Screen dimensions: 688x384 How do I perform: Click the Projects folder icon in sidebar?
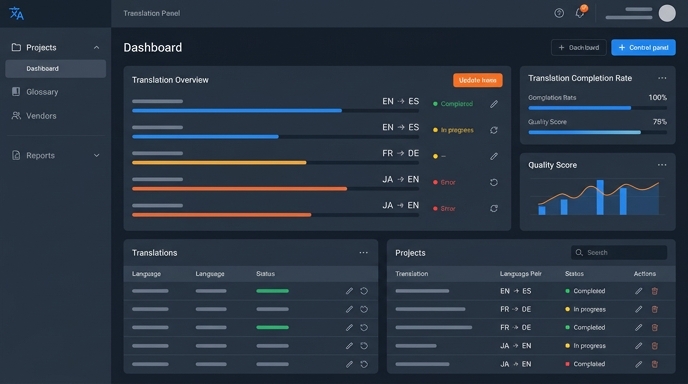point(16,47)
